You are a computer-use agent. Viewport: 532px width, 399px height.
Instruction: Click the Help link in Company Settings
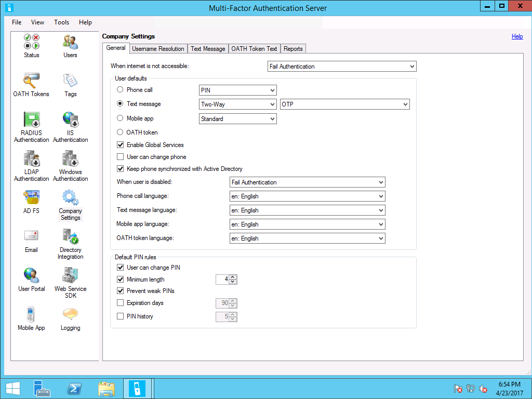coord(517,36)
